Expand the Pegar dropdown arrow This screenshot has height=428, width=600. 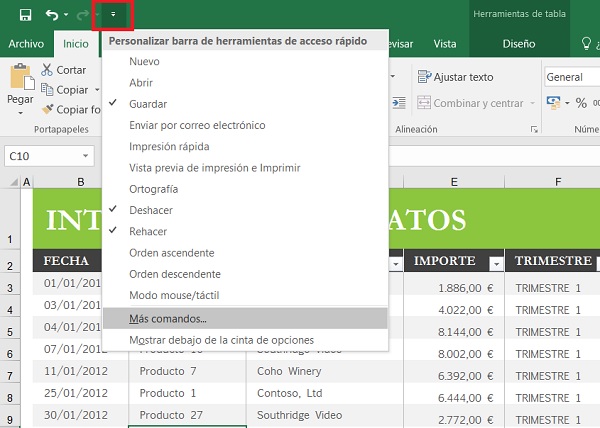click(20, 113)
